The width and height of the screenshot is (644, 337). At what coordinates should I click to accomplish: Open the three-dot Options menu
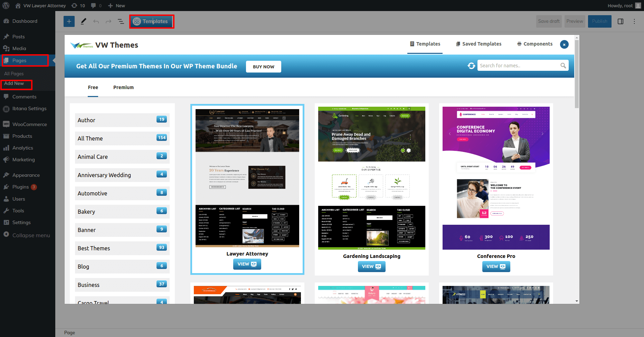(634, 21)
